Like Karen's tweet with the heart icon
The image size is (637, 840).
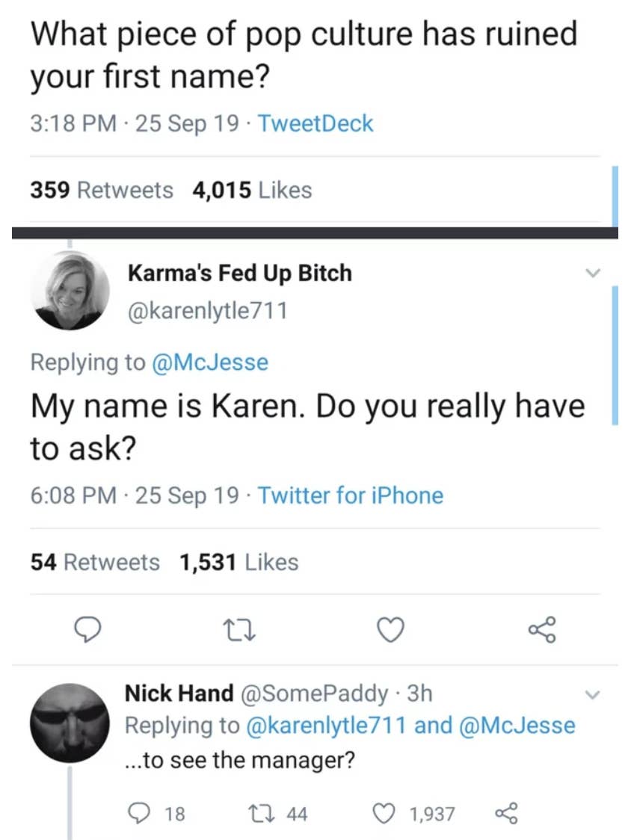pos(390,630)
